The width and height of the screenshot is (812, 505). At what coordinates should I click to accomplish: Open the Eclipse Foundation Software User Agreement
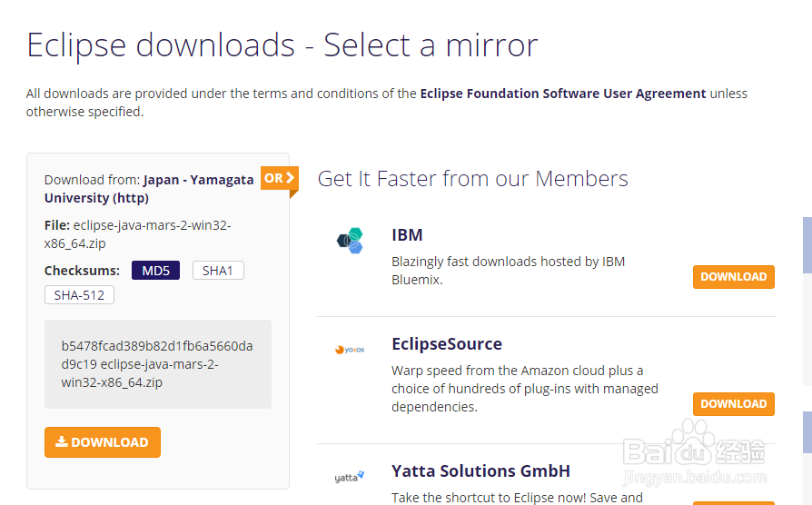(x=562, y=94)
